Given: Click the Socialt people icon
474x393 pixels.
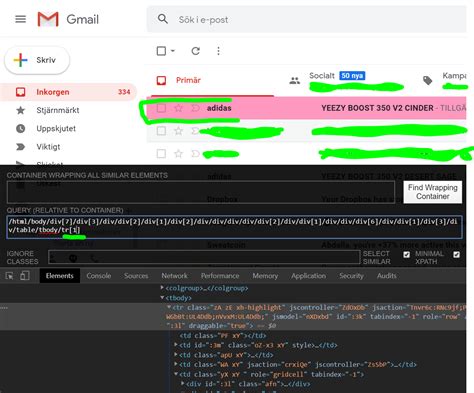Looking at the screenshot, I should tap(295, 80).
